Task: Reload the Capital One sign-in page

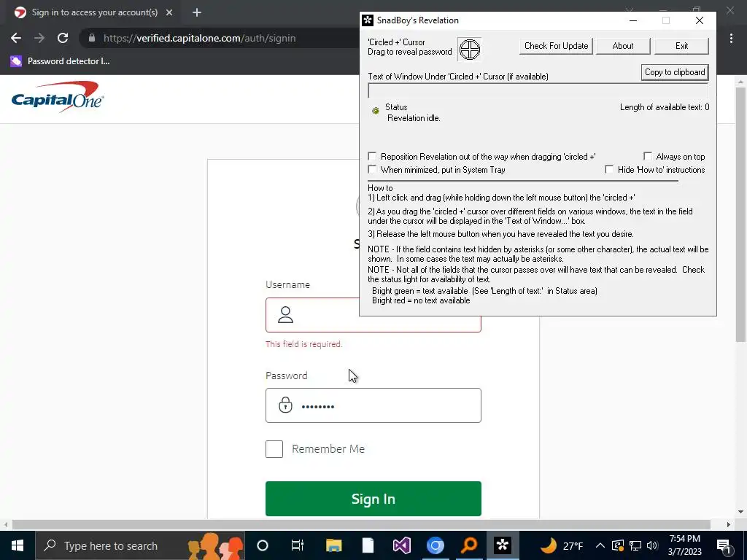Action: [63, 38]
